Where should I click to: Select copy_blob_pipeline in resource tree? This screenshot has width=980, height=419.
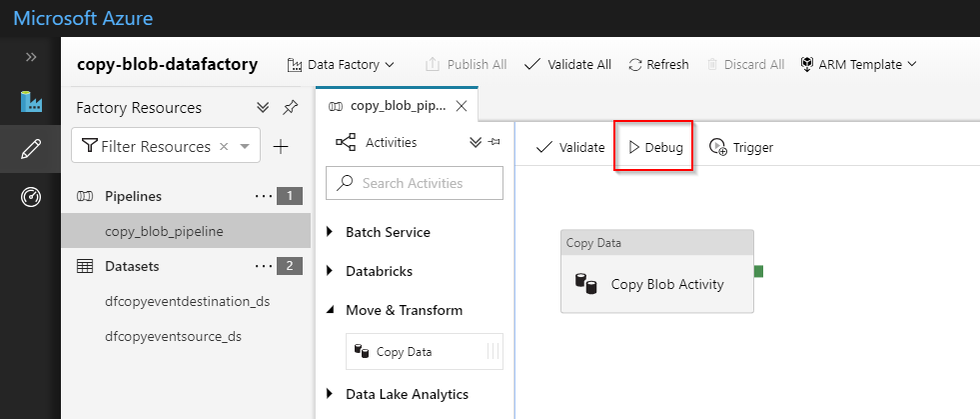coord(186,231)
